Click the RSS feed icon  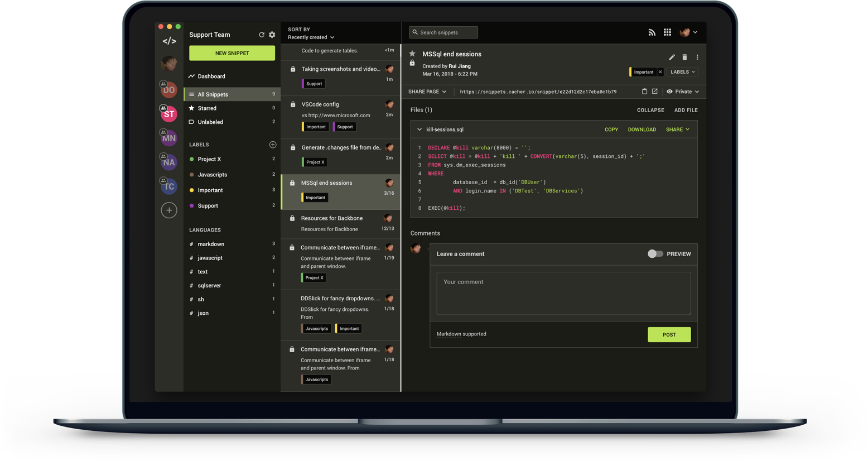[x=652, y=32]
